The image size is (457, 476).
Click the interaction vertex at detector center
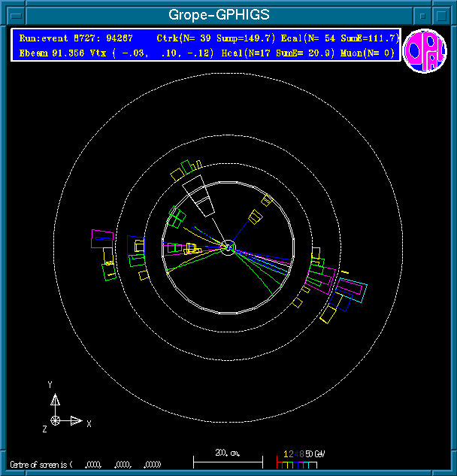[x=228, y=247]
